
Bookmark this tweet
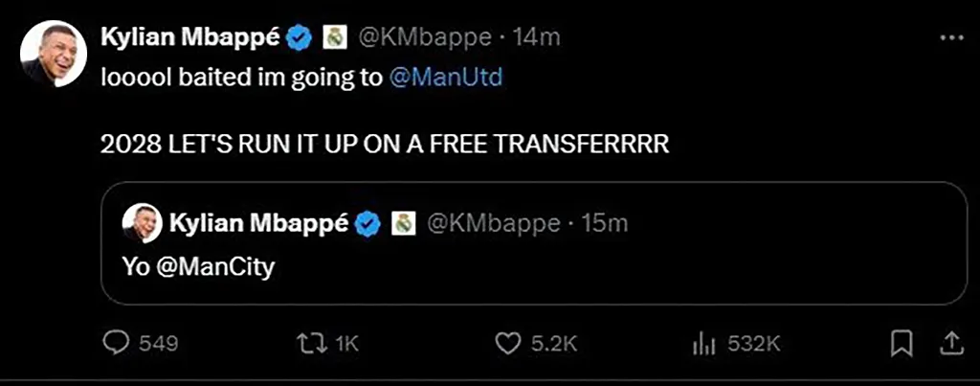(902, 342)
